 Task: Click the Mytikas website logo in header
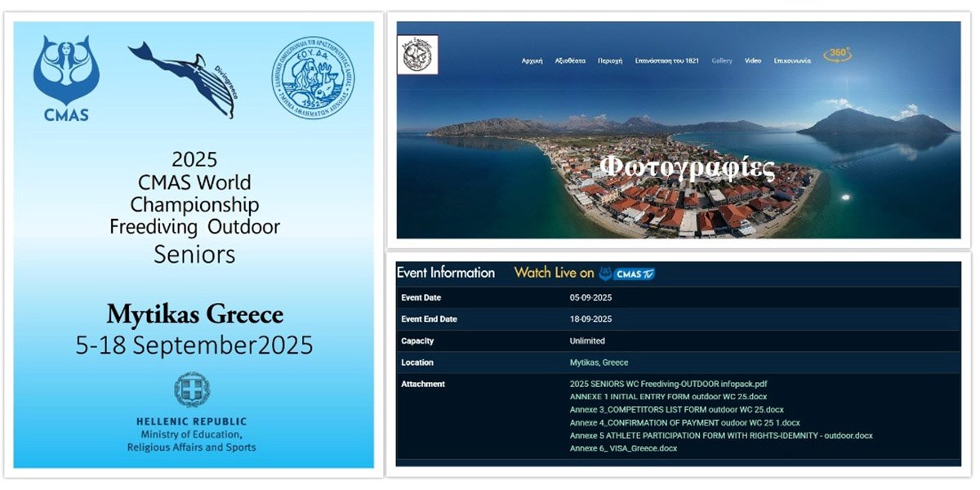(417, 55)
